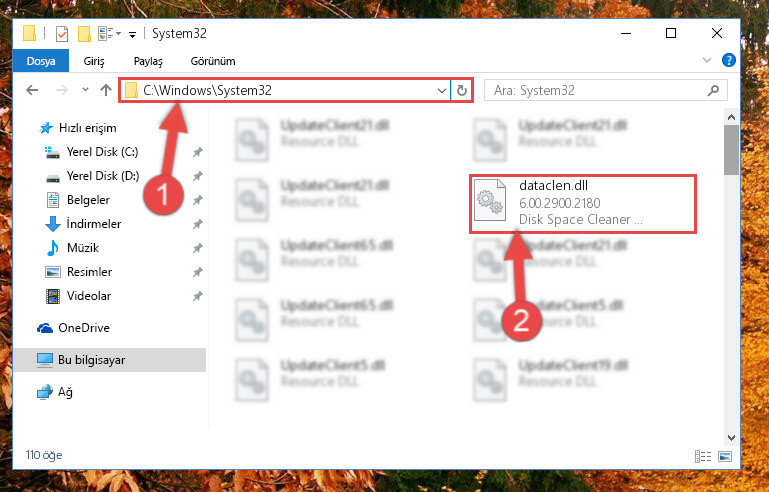Click the search magnifier icon
This screenshot has width=769, height=492.
(714, 90)
